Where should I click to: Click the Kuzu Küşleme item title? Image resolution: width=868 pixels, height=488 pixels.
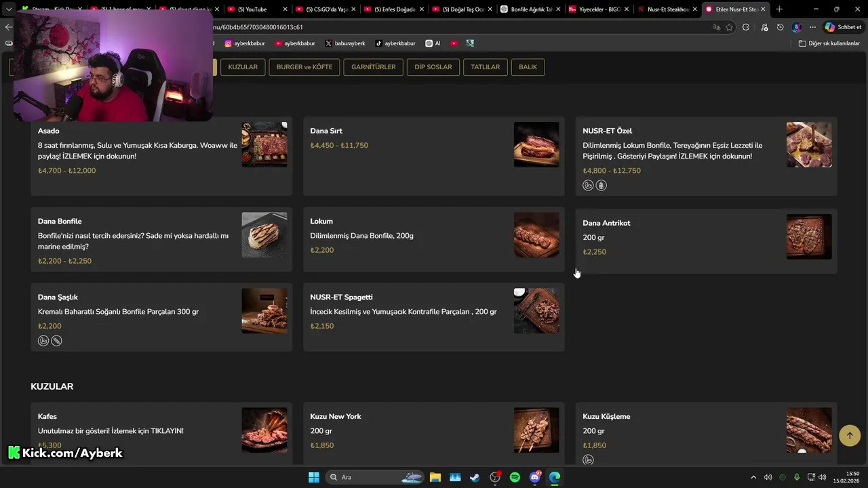(606, 416)
